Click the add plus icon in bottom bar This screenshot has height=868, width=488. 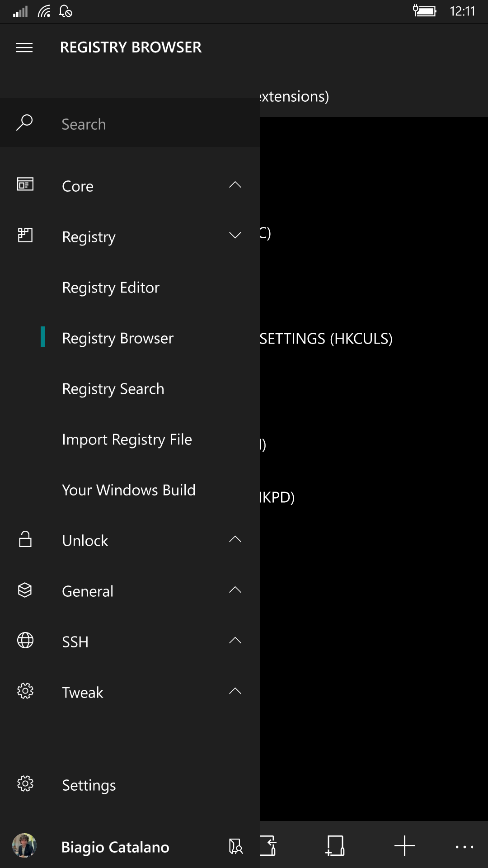(404, 846)
